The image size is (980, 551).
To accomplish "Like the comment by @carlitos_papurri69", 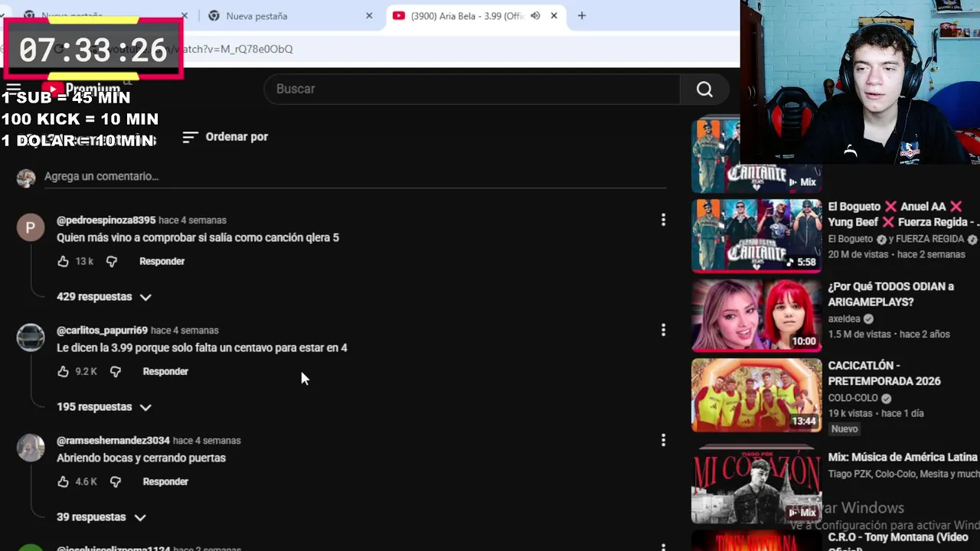I will [x=63, y=372].
